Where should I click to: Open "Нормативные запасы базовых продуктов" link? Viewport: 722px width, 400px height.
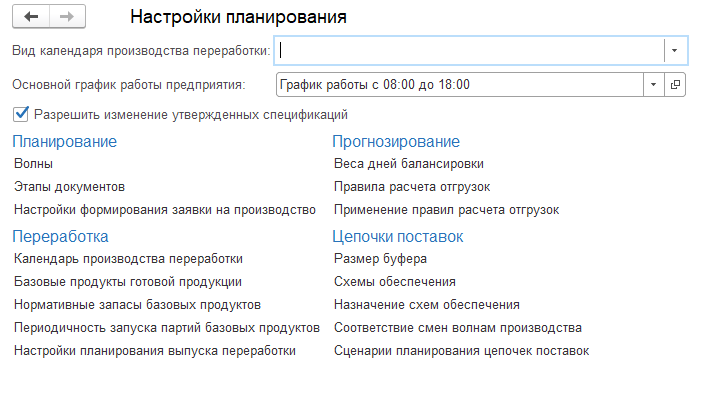coord(137,304)
